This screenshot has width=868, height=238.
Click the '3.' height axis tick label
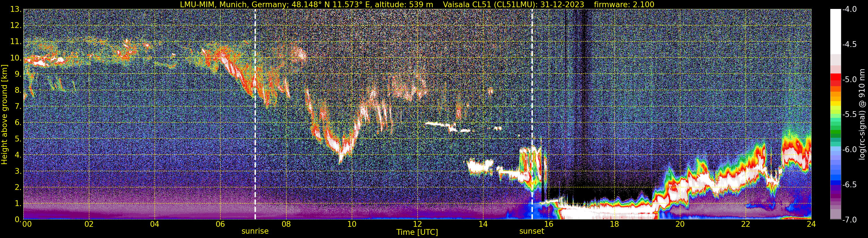(x=18, y=171)
